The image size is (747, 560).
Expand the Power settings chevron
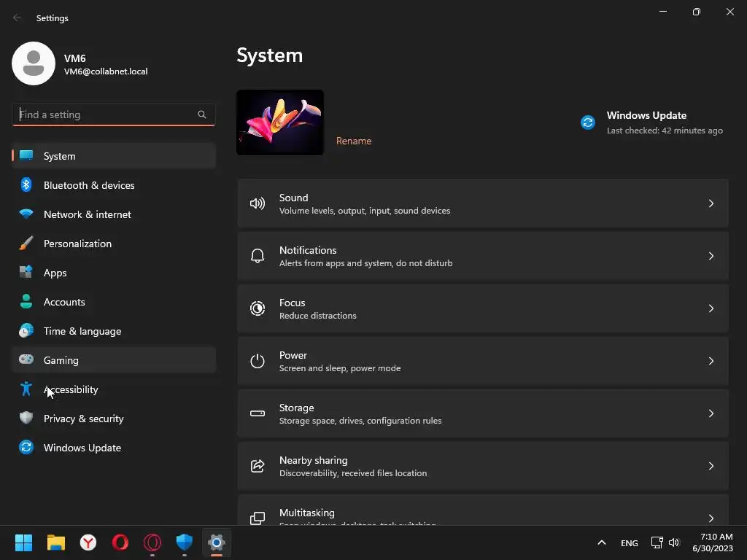pos(711,361)
